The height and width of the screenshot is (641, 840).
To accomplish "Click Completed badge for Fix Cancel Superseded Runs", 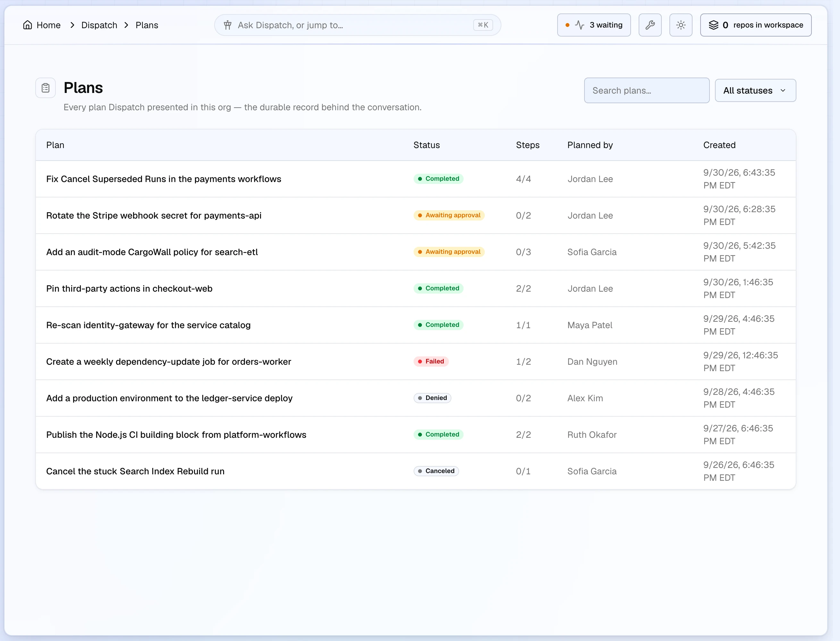I will pyautogui.click(x=439, y=179).
